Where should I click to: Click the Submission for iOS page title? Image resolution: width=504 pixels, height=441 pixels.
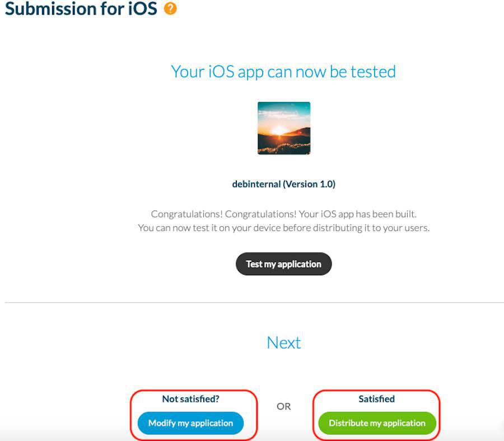pyautogui.click(x=81, y=9)
